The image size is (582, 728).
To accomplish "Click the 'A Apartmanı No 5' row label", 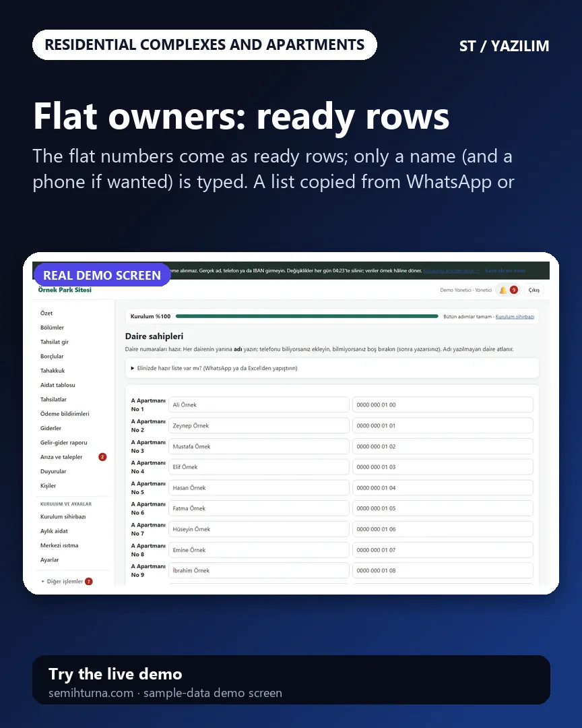I will click(148, 488).
